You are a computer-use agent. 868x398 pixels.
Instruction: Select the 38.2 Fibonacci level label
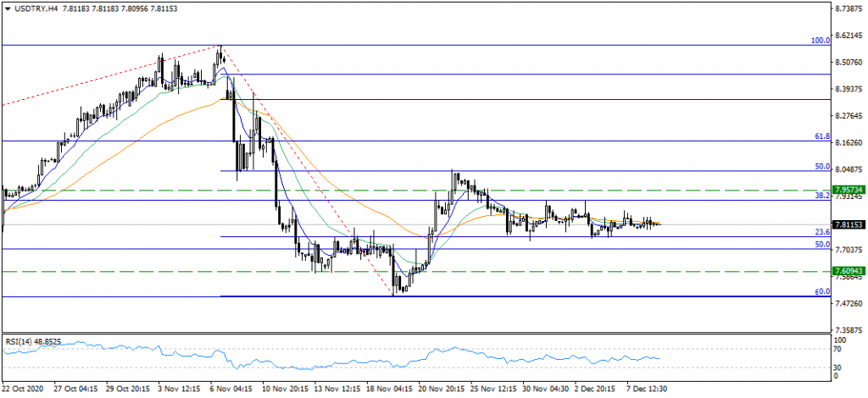821,195
